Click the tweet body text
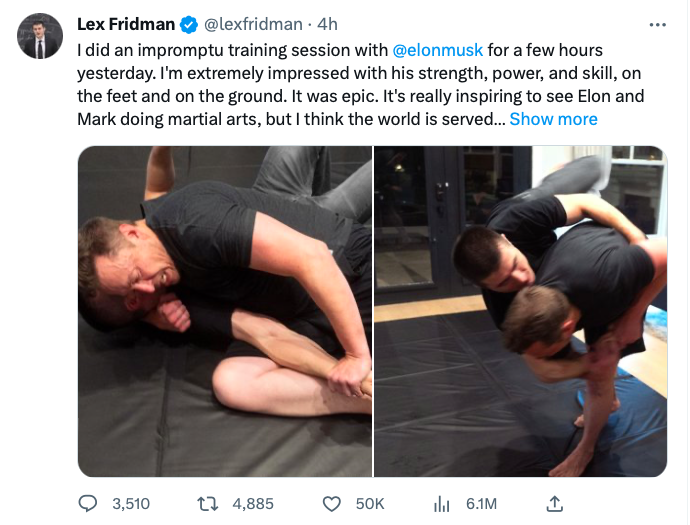The width and height of the screenshot is (690, 525). tap(330, 84)
